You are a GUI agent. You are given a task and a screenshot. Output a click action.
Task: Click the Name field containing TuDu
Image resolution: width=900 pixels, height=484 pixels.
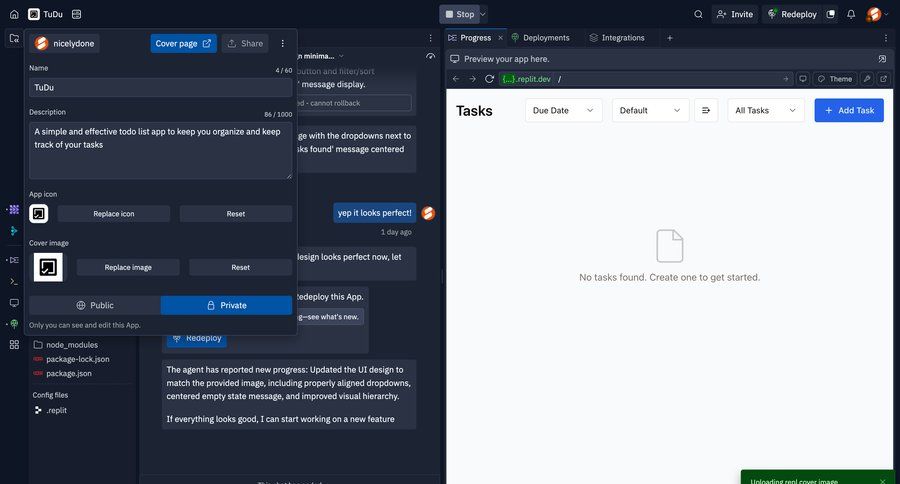pyautogui.click(x=161, y=87)
